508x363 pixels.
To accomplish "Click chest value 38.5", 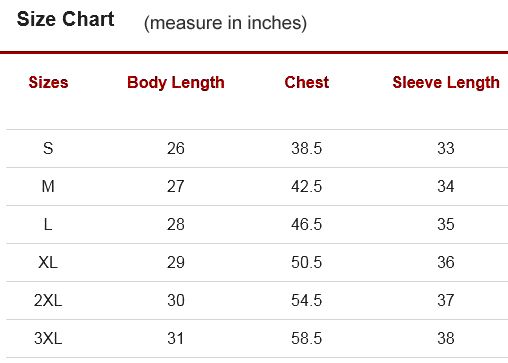I will point(307,148).
